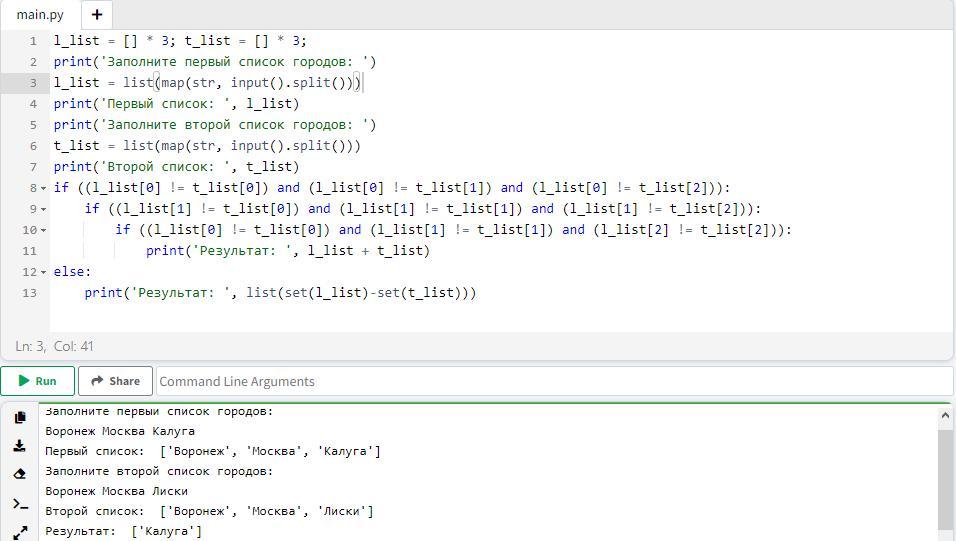Open the terminal prompt icon
Screen dimensions: 956x541
coord(20,503)
